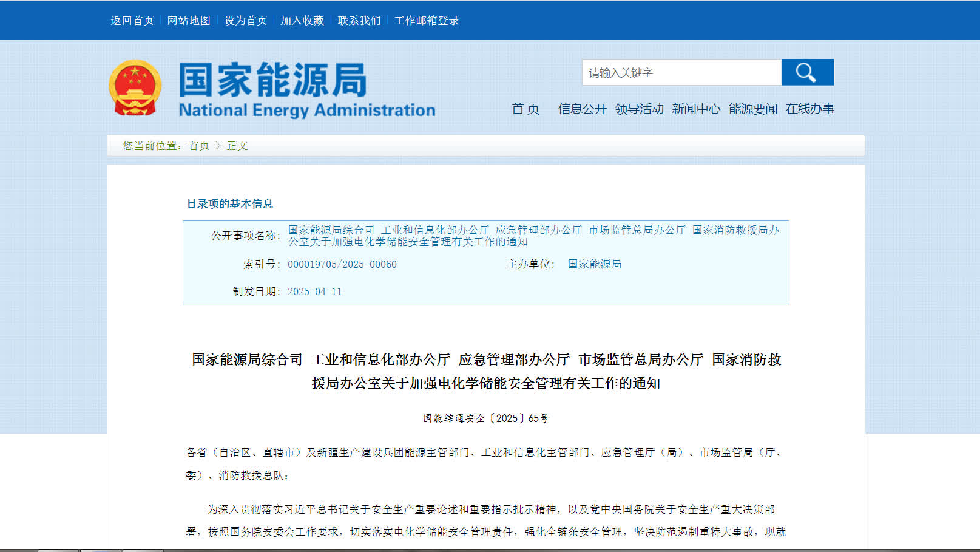The image size is (980, 552).
Task: Click the issue date 2025-04-11
Action: click(x=315, y=291)
